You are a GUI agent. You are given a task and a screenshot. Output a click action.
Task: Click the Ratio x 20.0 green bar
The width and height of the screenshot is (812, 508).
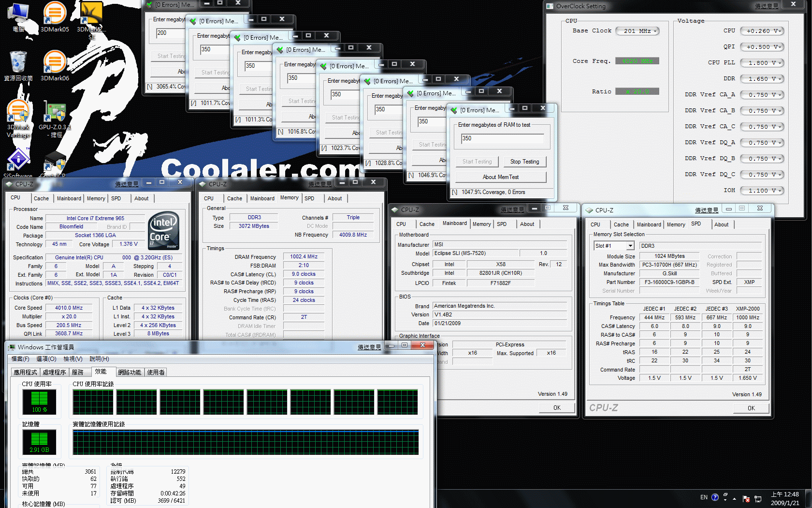pos(637,91)
